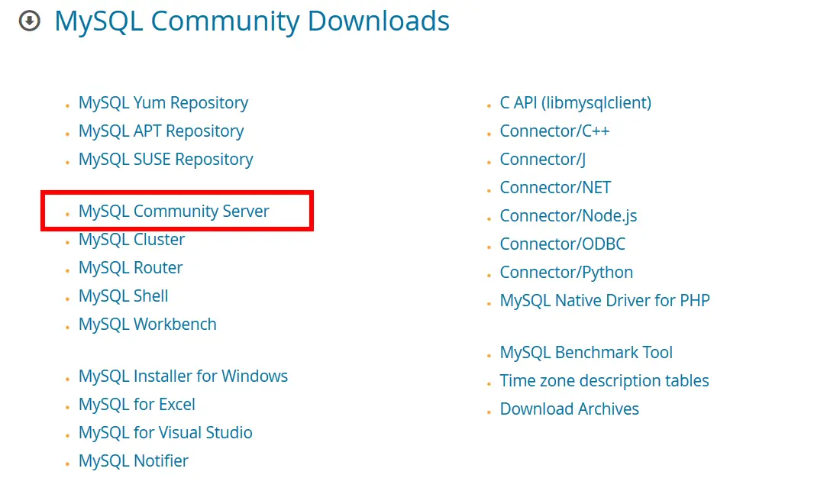
Task: Go to the MySQL Cluster page
Action: click(132, 239)
